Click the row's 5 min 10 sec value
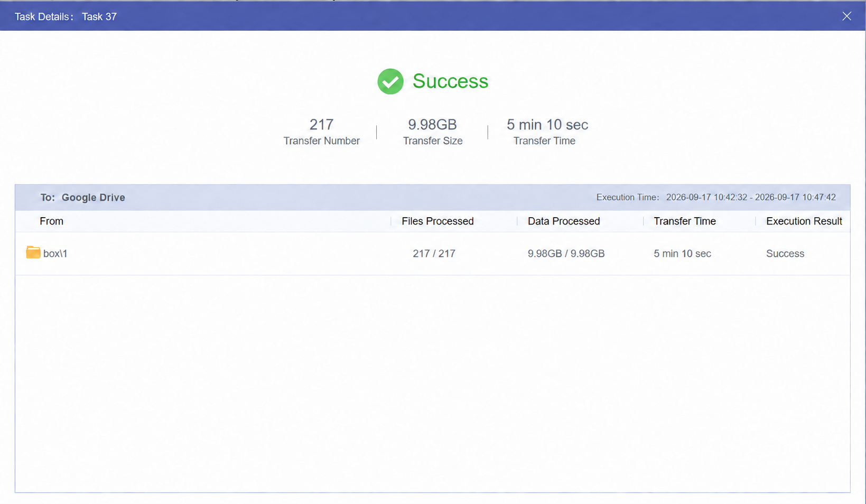Image resolution: width=866 pixels, height=504 pixels. click(x=682, y=254)
